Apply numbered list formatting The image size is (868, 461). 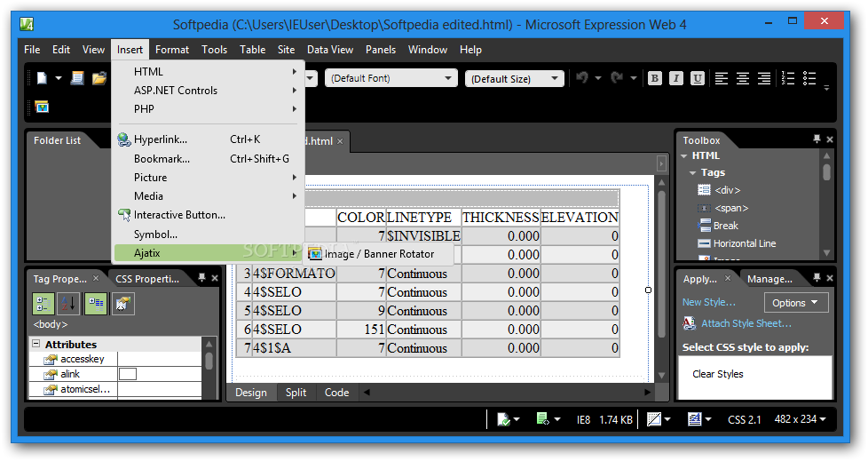788,78
